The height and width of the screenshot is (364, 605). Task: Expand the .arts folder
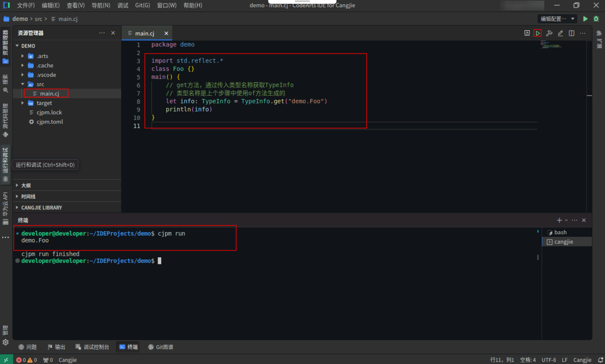coord(22,56)
